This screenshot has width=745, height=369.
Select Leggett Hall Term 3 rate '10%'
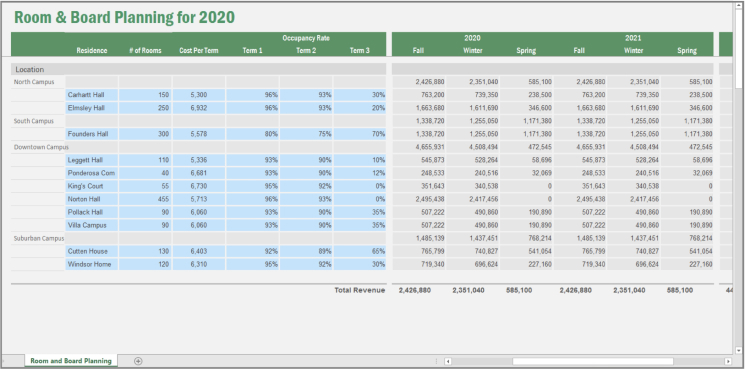click(x=360, y=160)
